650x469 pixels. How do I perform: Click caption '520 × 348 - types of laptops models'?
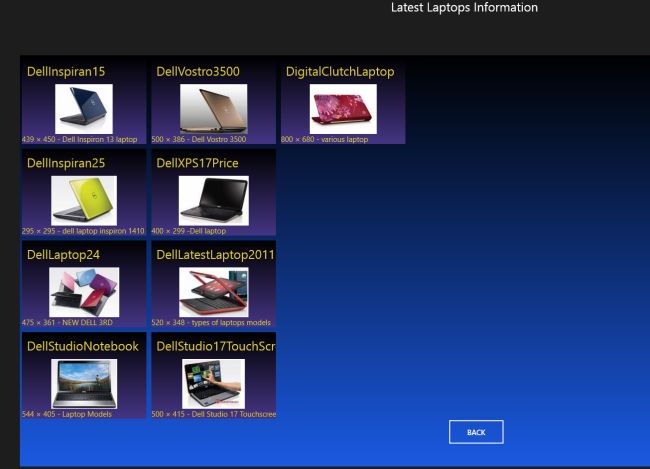[211, 323]
